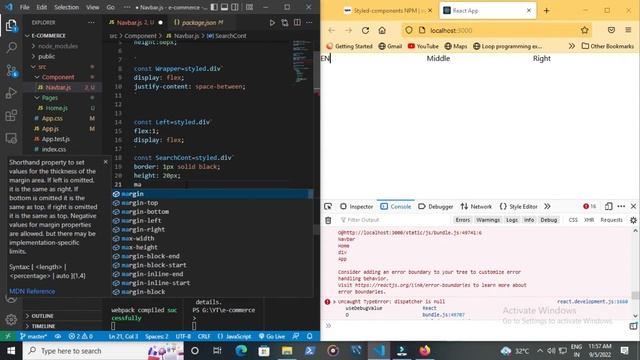This screenshot has width=640, height=360.
Task: Open the YouTube bookmark
Action: [423, 46]
